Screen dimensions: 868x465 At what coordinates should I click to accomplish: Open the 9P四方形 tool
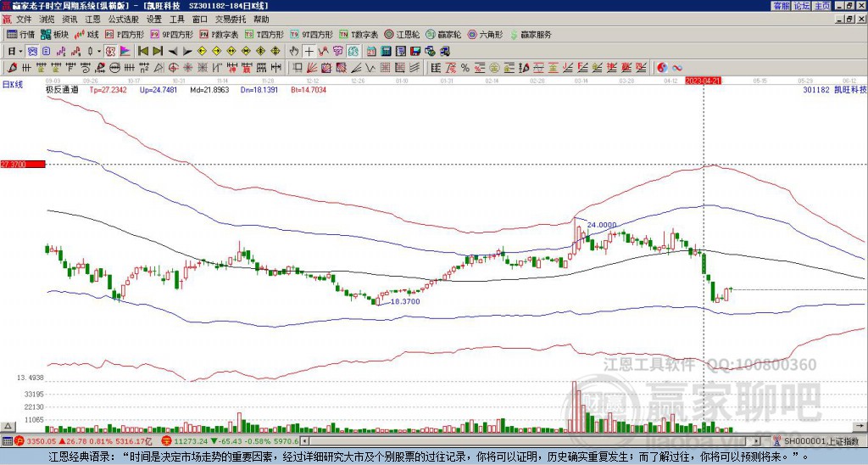[x=171, y=34]
